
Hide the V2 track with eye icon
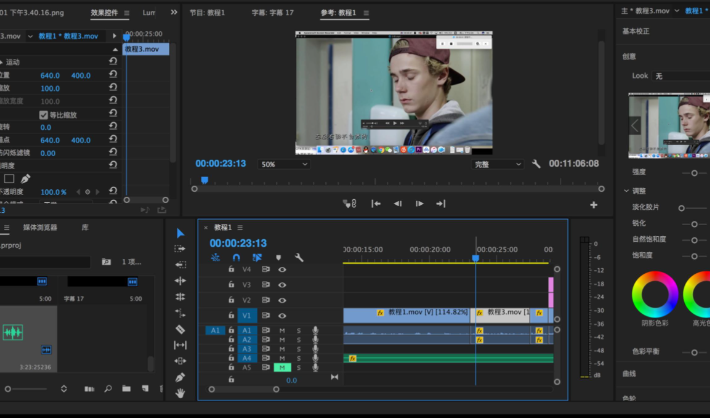coord(282,300)
